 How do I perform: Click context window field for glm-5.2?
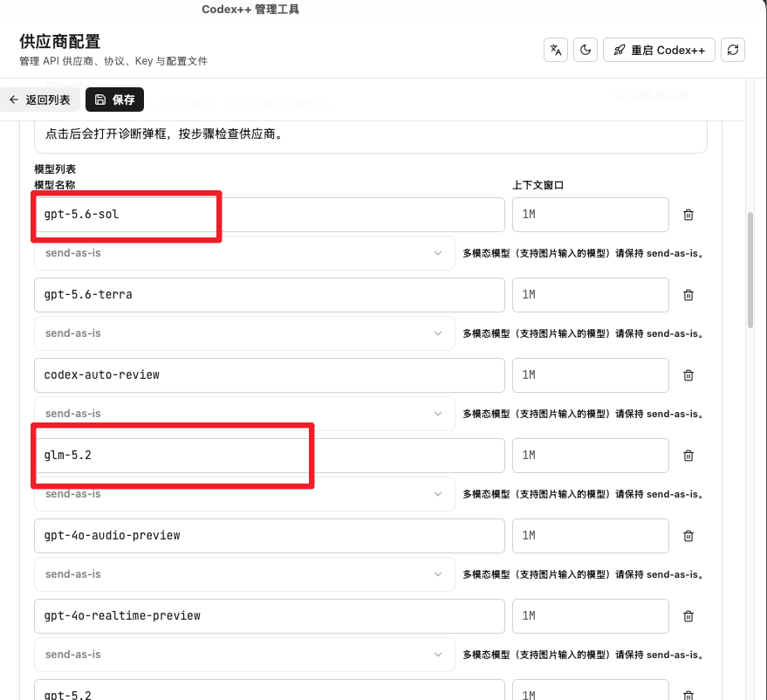[x=591, y=456]
